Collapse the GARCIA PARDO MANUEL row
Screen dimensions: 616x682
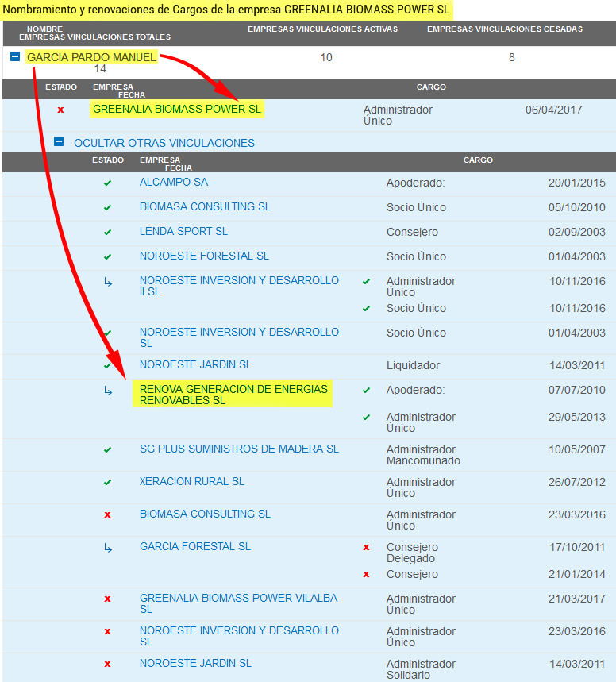tap(15, 57)
